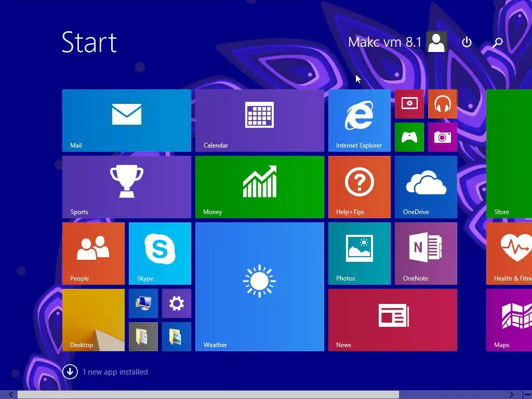Open the Money tile
The height and width of the screenshot is (399, 532).
tap(260, 187)
